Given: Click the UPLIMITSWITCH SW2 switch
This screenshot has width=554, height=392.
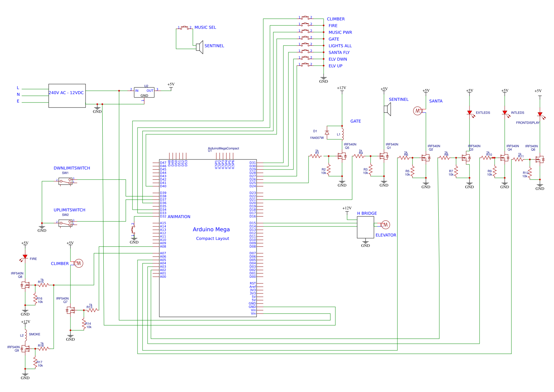Looking at the screenshot, I should click(65, 223).
